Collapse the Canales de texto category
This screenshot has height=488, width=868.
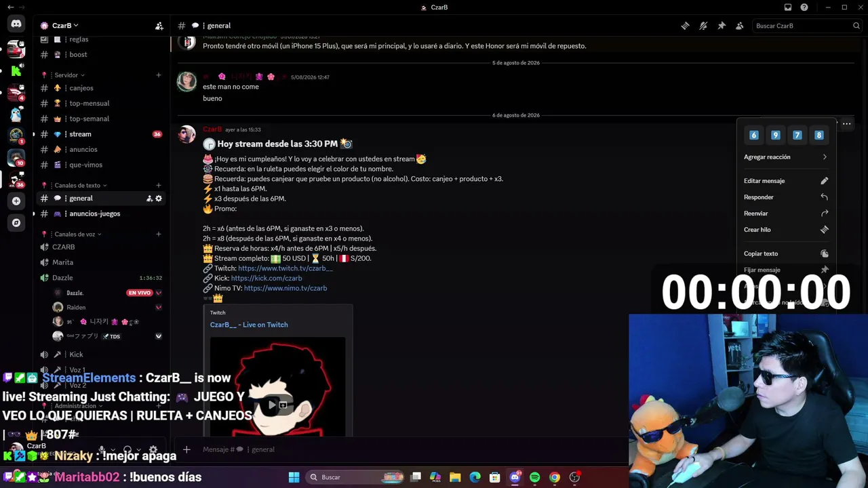(80, 185)
